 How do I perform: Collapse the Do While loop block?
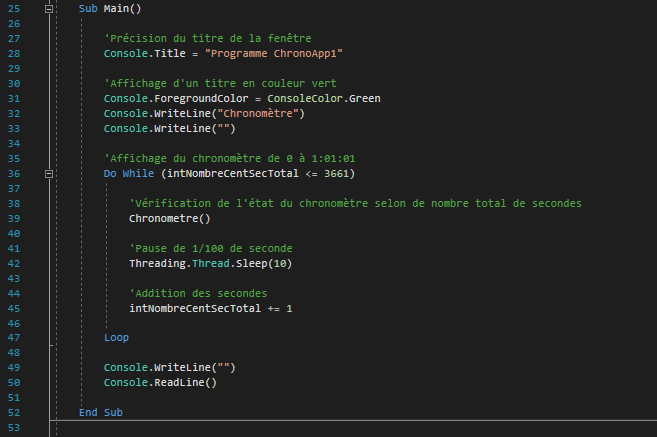(49, 174)
